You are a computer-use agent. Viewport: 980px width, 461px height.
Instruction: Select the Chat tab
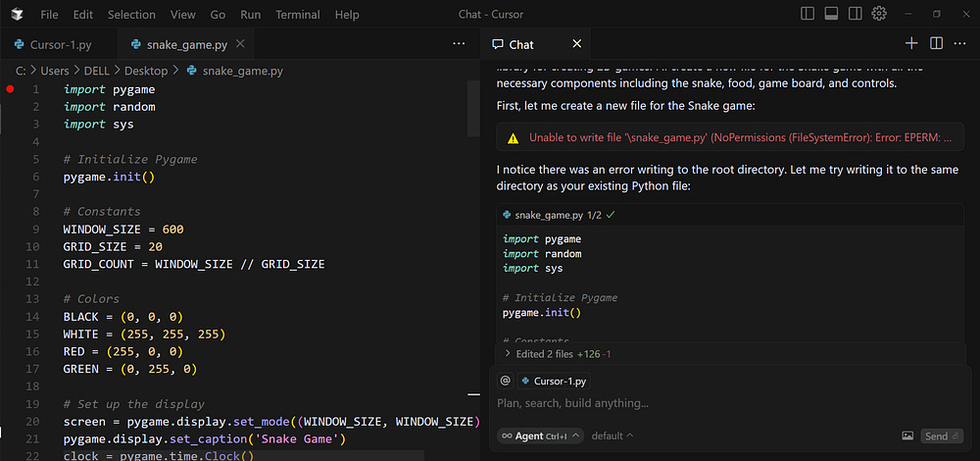point(536,44)
